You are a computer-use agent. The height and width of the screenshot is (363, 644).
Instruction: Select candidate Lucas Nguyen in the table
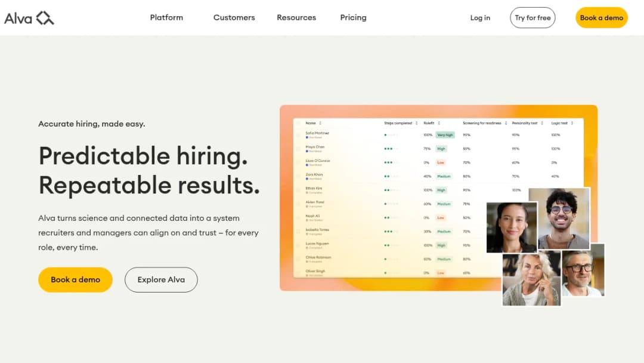[317, 244]
